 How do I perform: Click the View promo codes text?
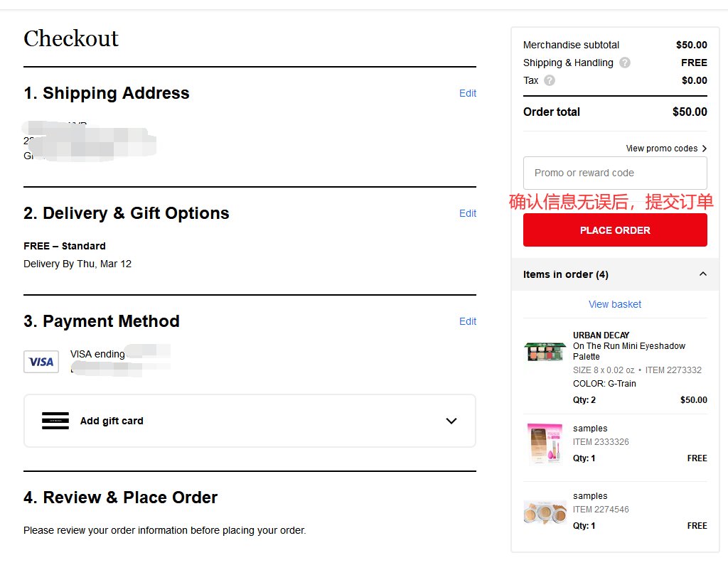click(662, 149)
